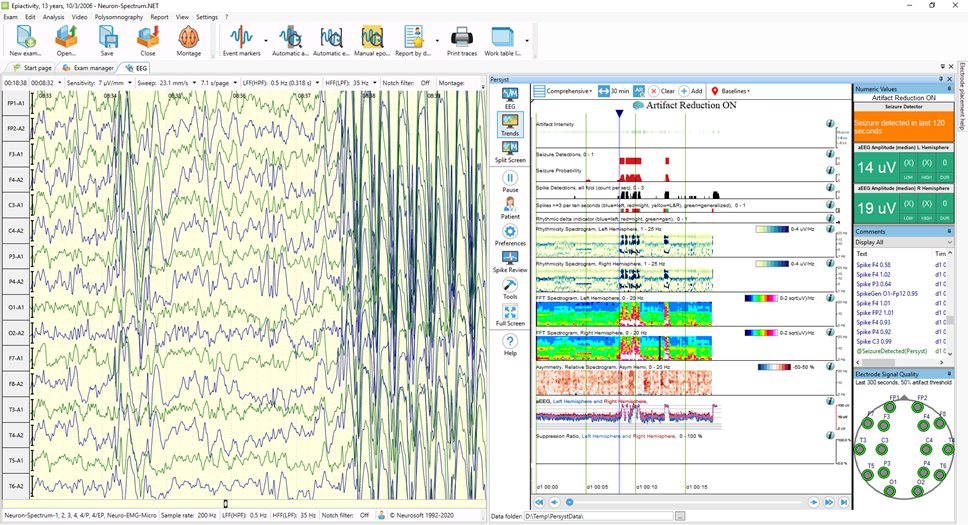Viewport: 968px width, 525px height.
Task: Toggle the LOW alarm for L Hemisphere aEEG
Action: pos(909,167)
